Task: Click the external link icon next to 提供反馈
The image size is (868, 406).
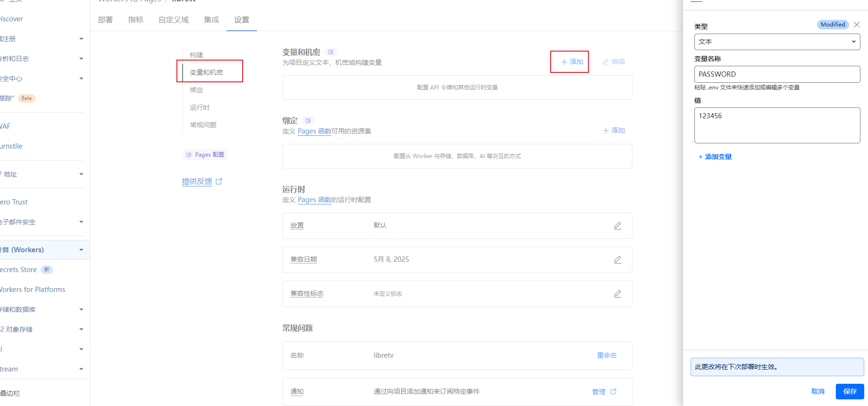Action: tap(219, 181)
